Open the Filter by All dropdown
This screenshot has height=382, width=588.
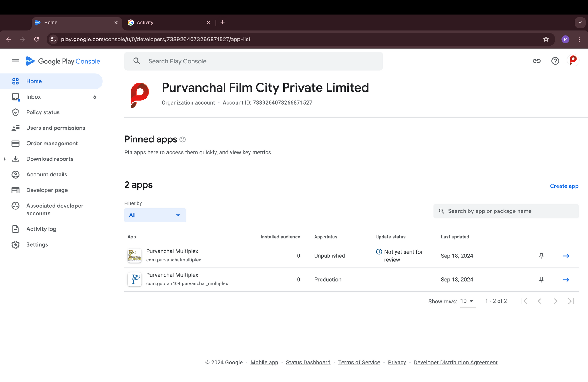(x=155, y=215)
